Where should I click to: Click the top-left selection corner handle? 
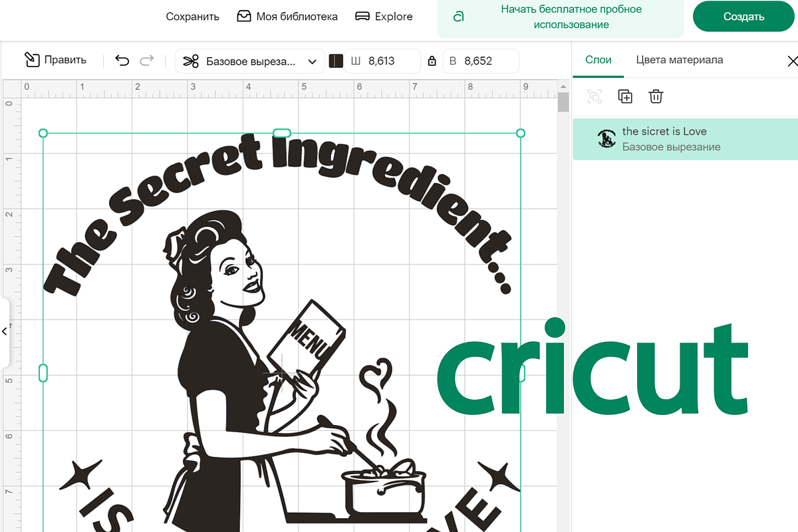43,133
